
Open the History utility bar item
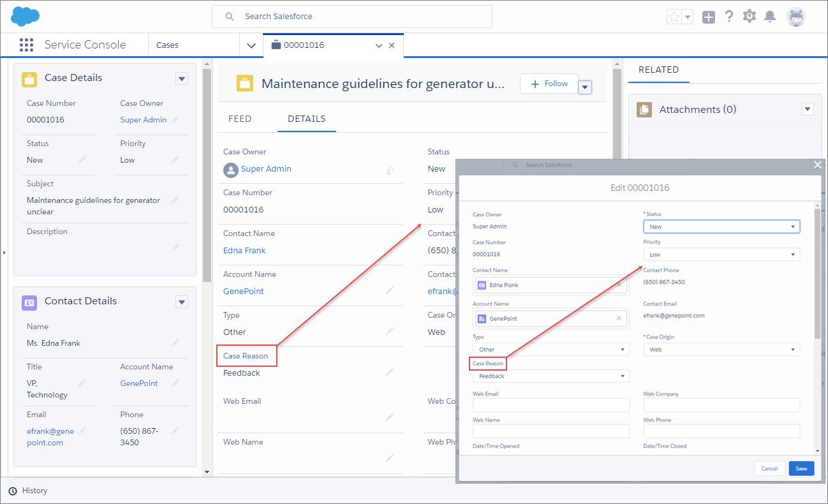[x=28, y=491]
